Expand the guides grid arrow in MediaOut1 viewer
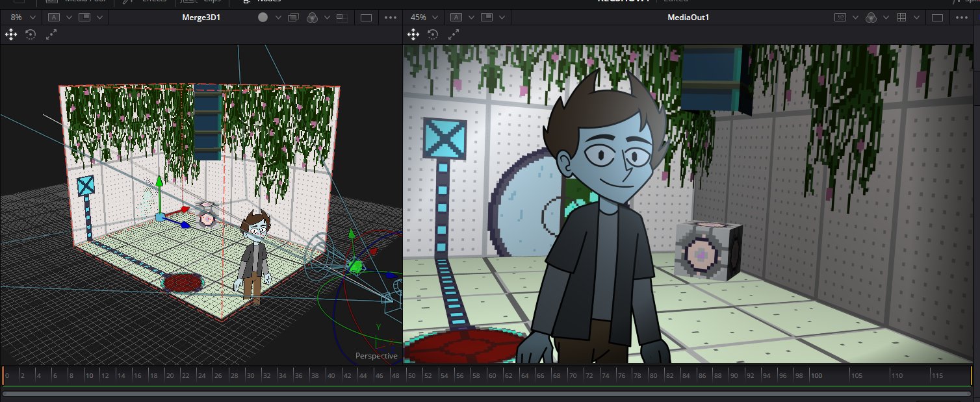The width and height of the screenshot is (980, 402). (916, 18)
